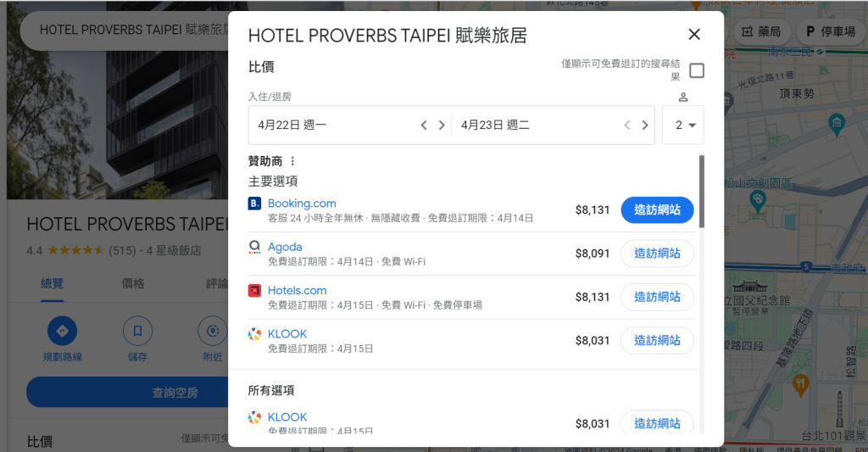This screenshot has width=868, height=452.
Task: Click the 規劃路線 directions icon
Action: pyautogui.click(x=63, y=330)
